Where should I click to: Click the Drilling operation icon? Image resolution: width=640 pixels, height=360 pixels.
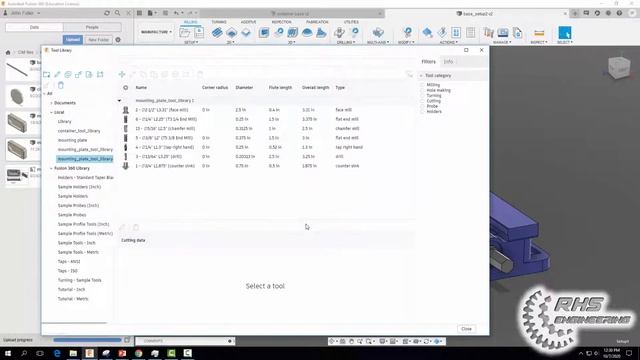339,33
